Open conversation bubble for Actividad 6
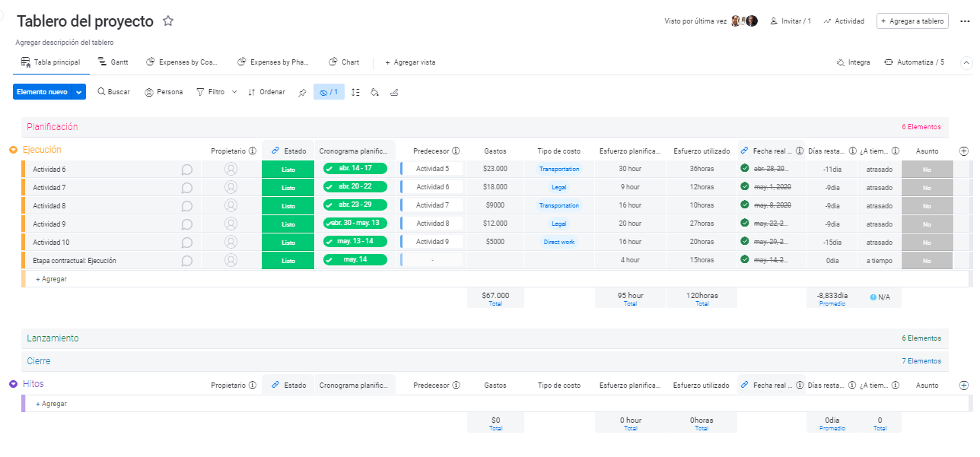The width and height of the screenshot is (980, 457). pyautogui.click(x=186, y=170)
